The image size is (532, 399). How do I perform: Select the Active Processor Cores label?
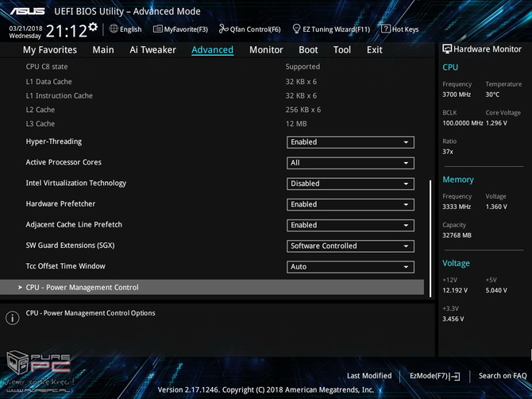pos(64,162)
